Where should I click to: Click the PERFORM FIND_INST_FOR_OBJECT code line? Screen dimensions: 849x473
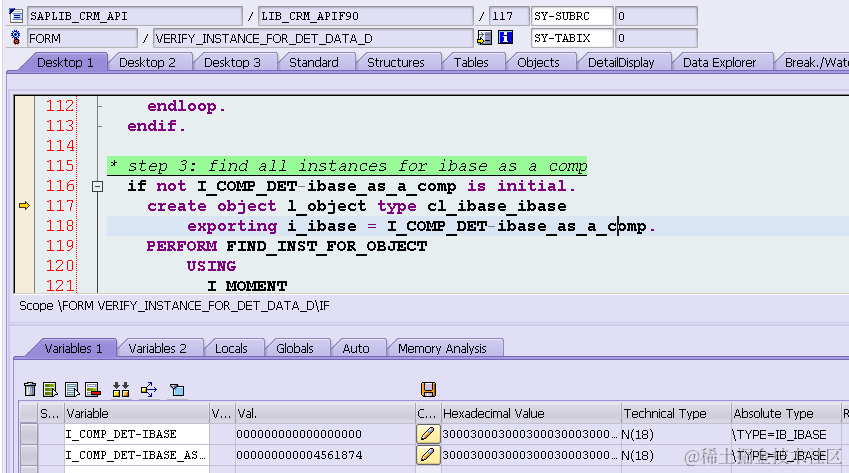click(286, 246)
